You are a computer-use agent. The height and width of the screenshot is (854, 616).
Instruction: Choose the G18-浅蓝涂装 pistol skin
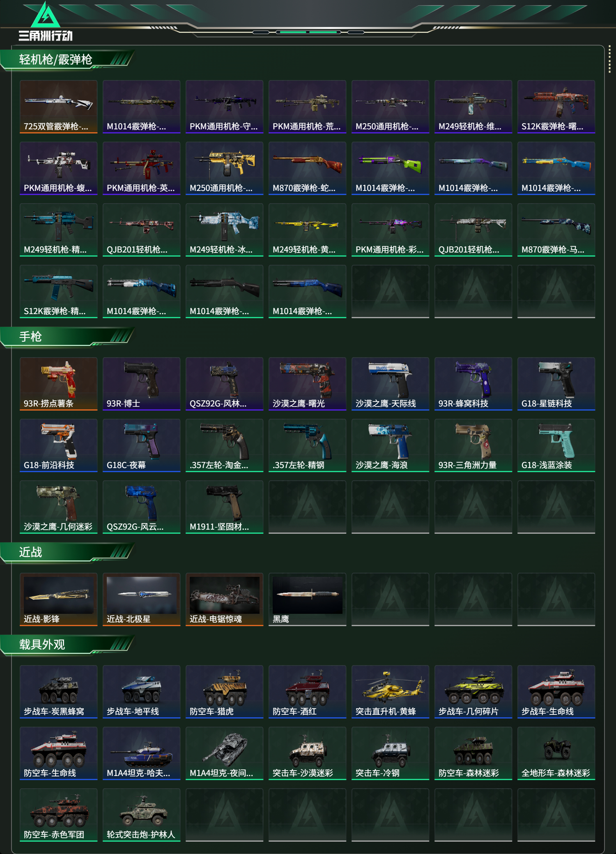coord(556,445)
